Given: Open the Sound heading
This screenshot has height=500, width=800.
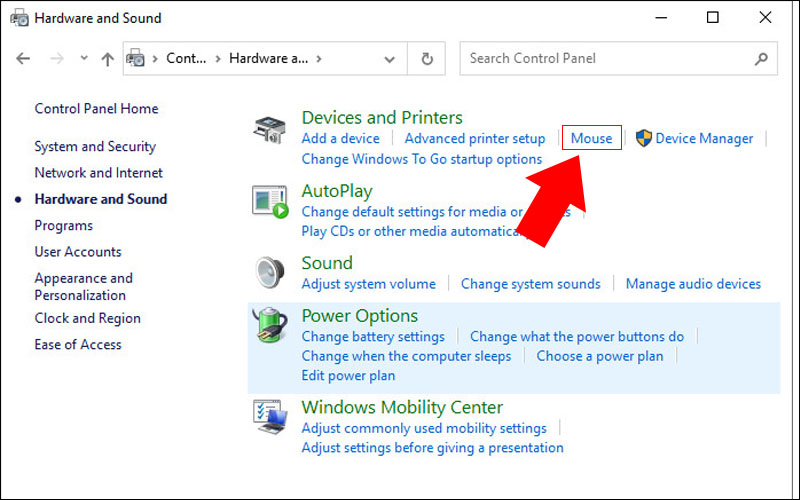Looking at the screenshot, I should [x=327, y=263].
